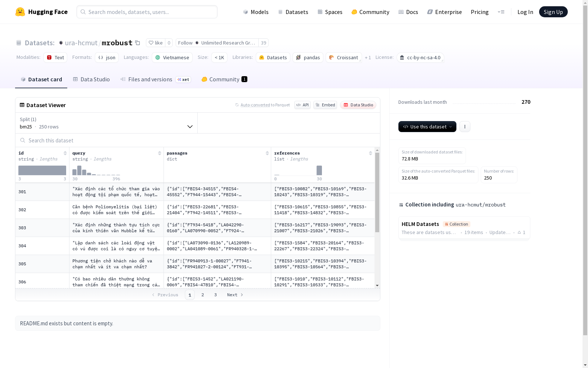Open the Community tab

[x=225, y=79]
